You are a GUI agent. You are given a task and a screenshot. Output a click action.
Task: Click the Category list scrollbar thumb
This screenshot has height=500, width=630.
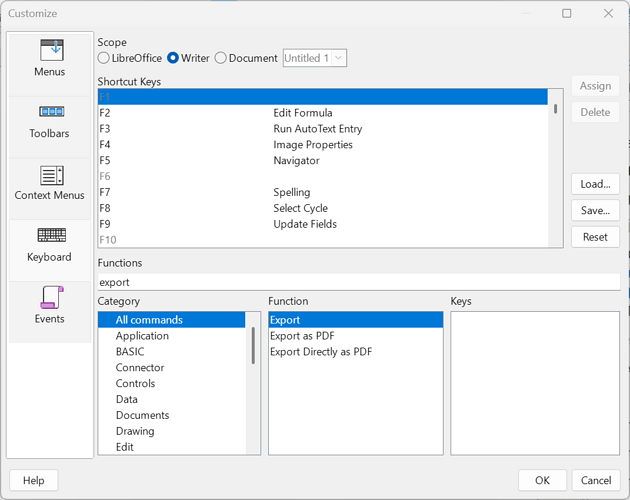(253, 345)
